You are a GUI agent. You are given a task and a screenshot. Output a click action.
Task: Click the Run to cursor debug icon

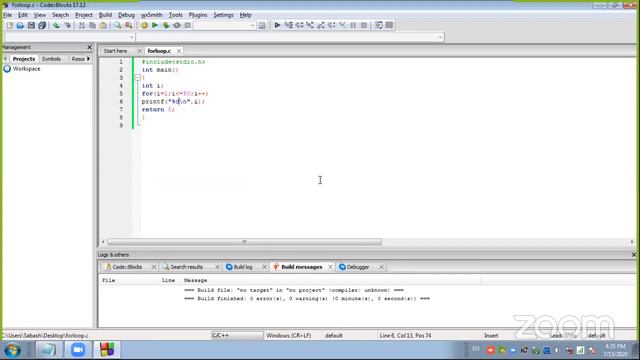tap(288, 25)
